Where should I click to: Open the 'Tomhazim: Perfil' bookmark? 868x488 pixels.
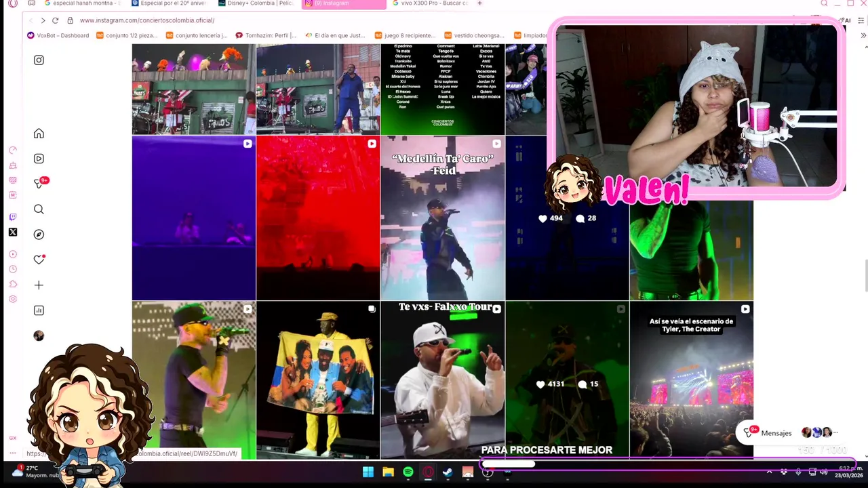point(266,35)
